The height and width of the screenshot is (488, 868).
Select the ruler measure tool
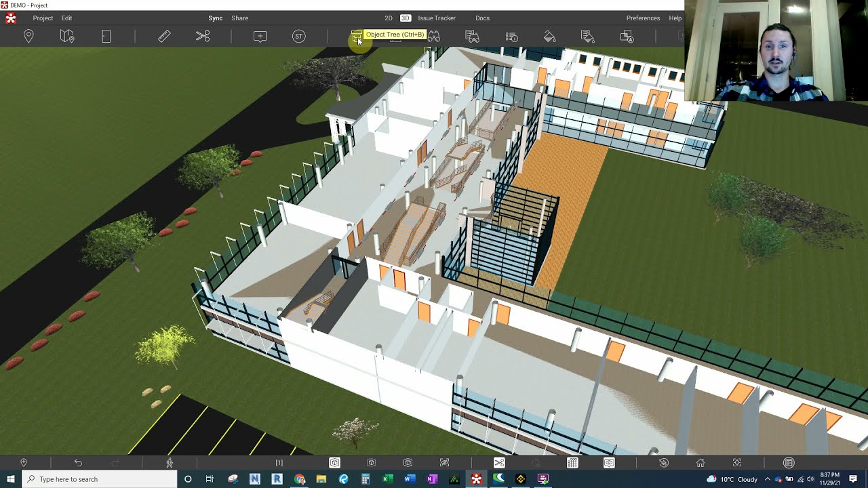coord(164,37)
